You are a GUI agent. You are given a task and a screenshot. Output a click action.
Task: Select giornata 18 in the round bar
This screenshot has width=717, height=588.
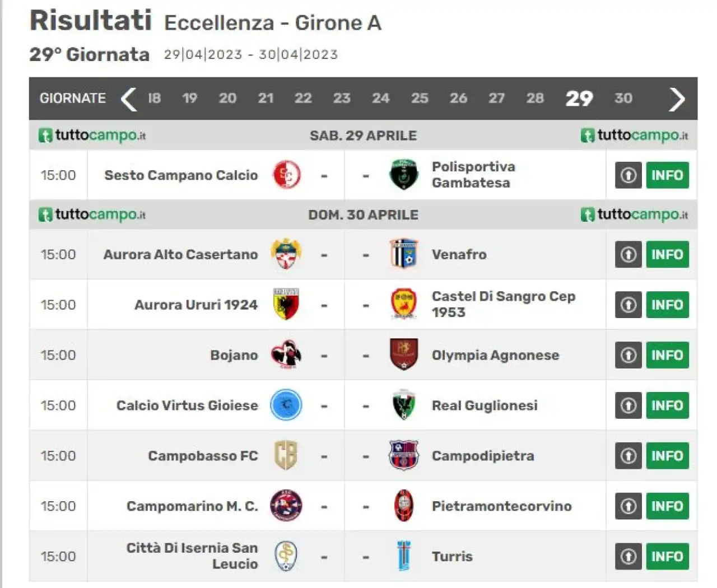tap(154, 99)
